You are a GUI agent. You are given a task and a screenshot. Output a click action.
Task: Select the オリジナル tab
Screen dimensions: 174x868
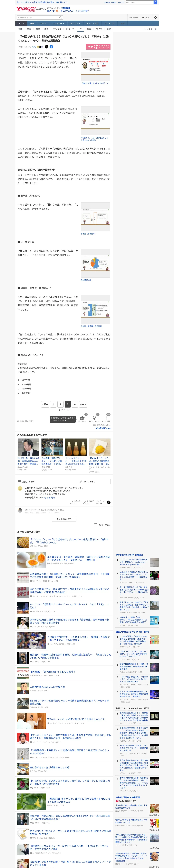75,24
